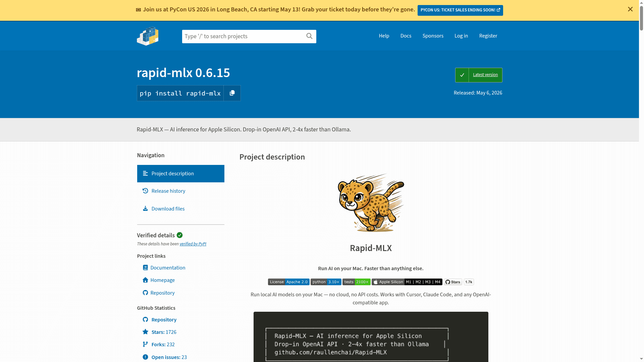Viewport: 644px width, 362px height.
Task: Click the terminal demo banner image
Action: point(371,337)
